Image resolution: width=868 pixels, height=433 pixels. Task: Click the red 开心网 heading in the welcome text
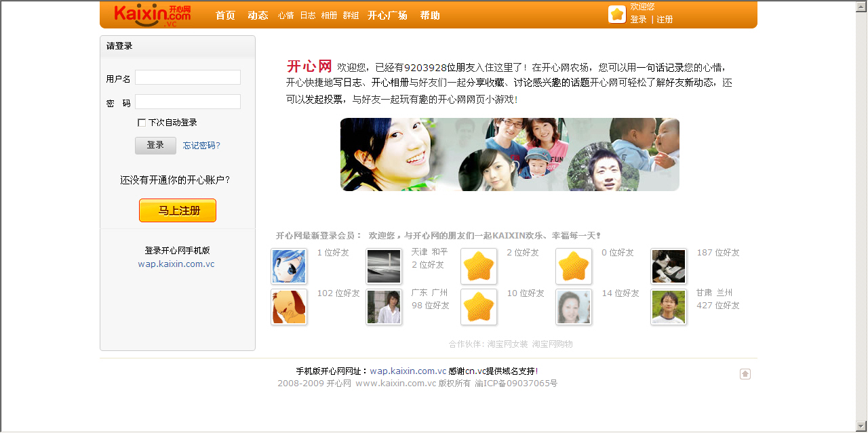coord(309,66)
